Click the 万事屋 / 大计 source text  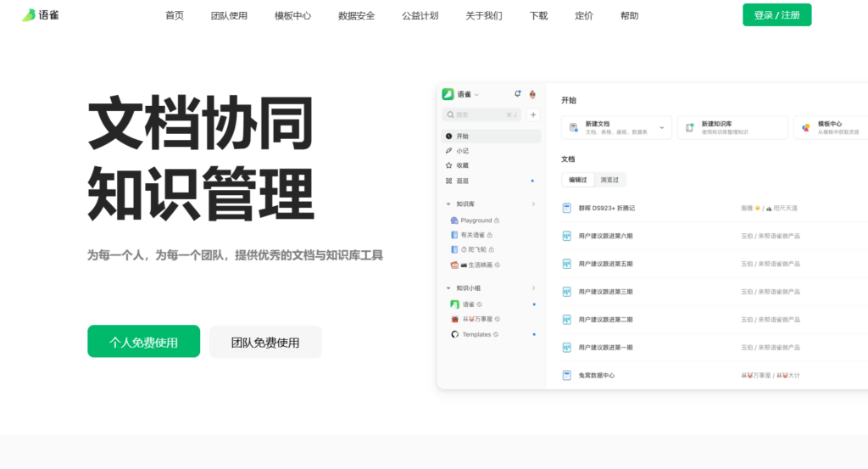[x=771, y=376]
